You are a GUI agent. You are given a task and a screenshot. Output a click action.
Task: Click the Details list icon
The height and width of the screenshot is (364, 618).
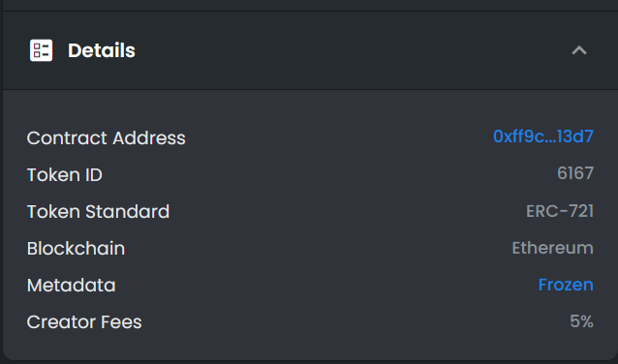[x=41, y=50]
